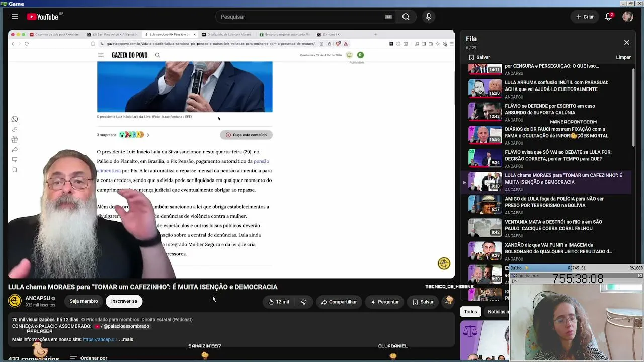The height and width of the screenshot is (362, 644).
Task: Click the '6 / 29' queue position text
Action: coord(471,48)
